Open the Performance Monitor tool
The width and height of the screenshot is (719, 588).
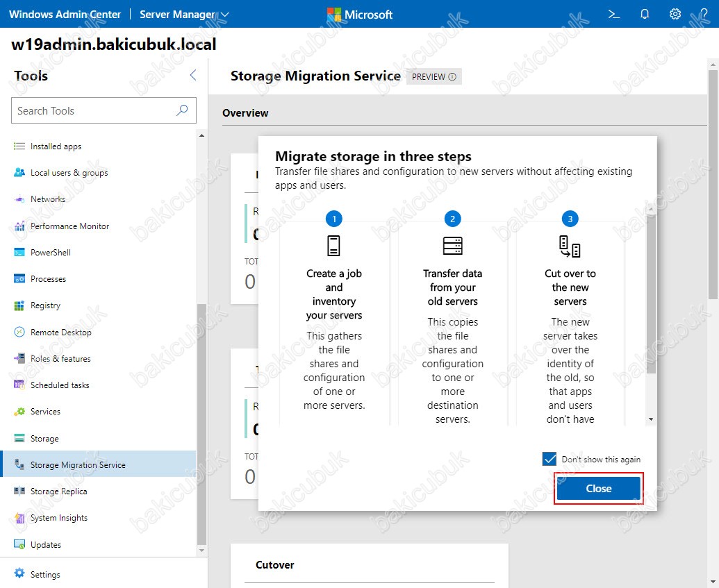pos(69,226)
